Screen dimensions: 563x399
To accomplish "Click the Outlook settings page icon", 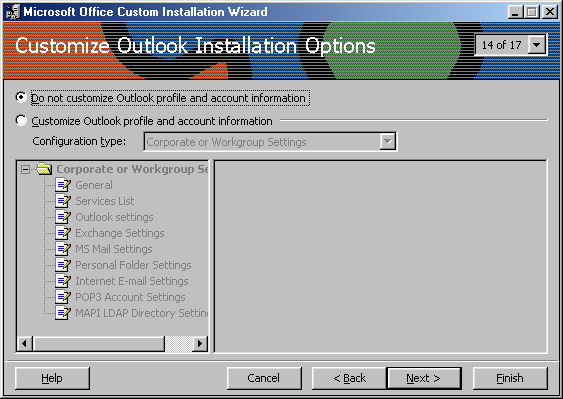I will (x=63, y=217).
